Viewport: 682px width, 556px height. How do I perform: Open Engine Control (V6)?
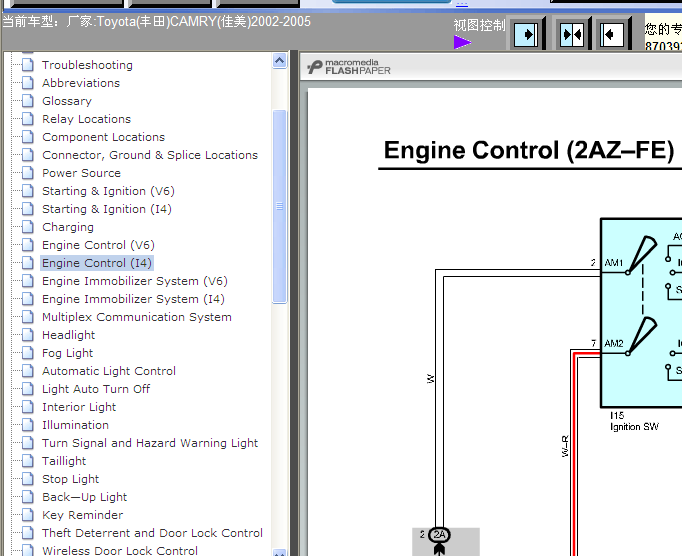tap(98, 245)
